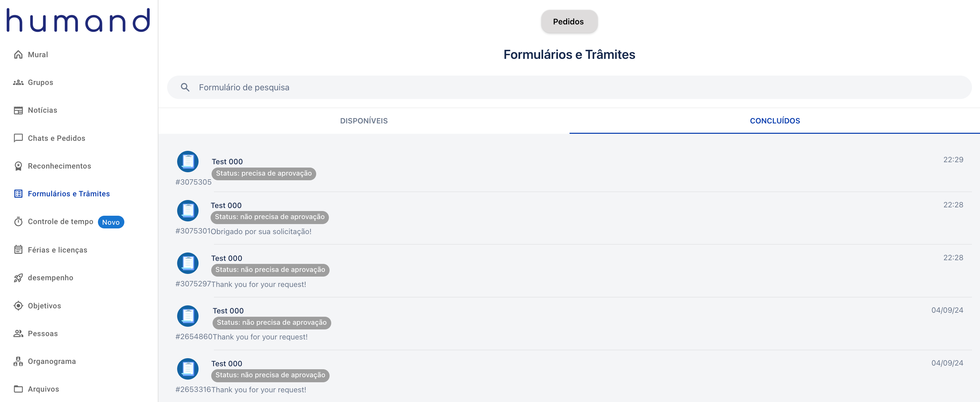Screen dimensions: 980x402
Task: Click the Formulários e Trâmites list icon
Action: coord(18,194)
